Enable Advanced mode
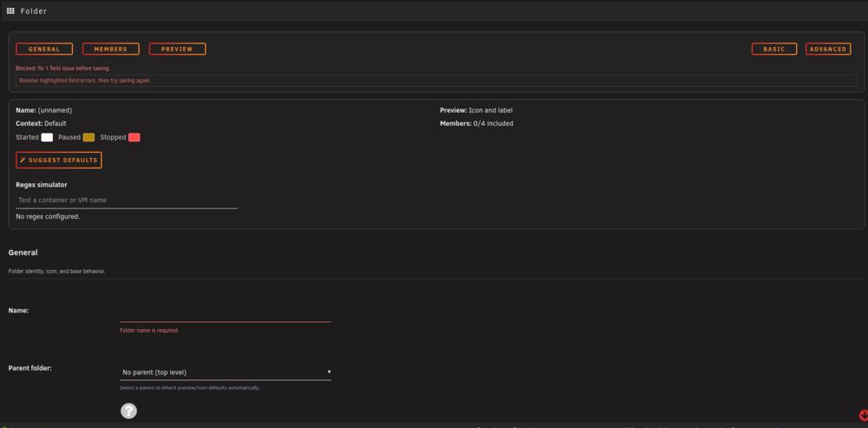Image resolution: width=868 pixels, height=428 pixels. [828, 49]
